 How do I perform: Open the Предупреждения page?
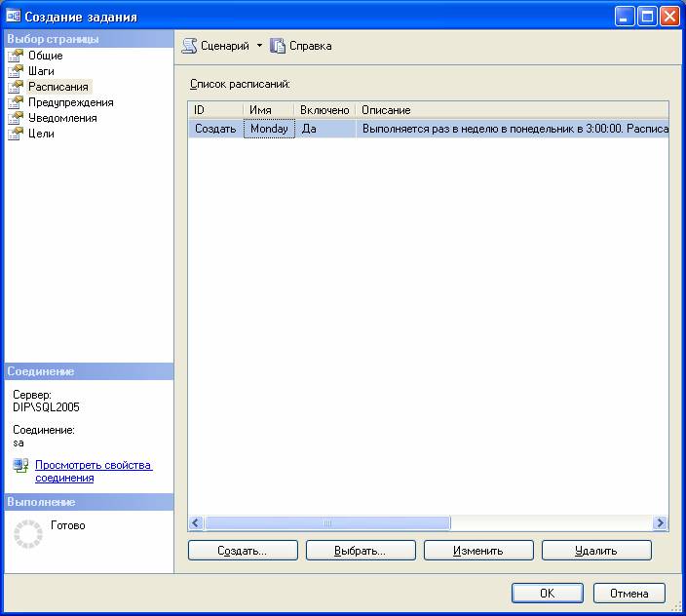(70, 102)
